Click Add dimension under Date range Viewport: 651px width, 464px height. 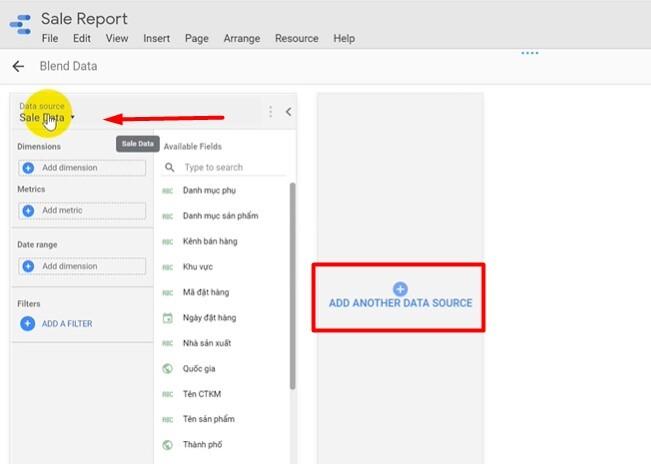[x=82, y=266]
